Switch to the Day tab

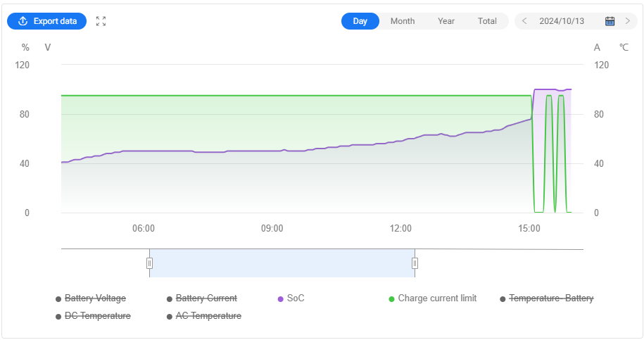[x=360, y=21]
